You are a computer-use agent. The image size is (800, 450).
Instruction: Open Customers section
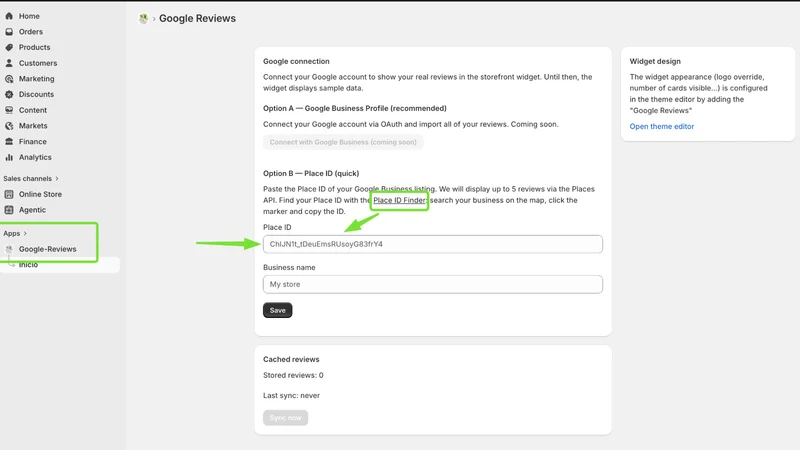[38, 63]
